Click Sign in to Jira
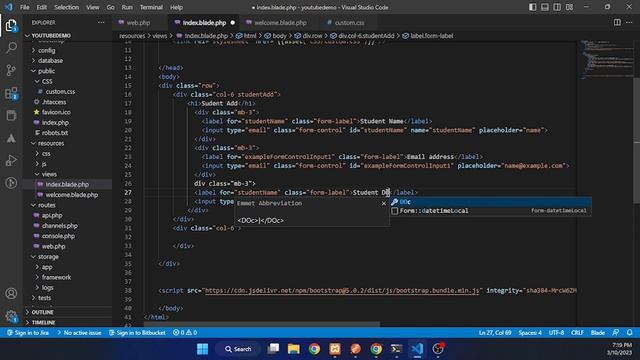This screenshot has height=360, width=640. (28, 333)
